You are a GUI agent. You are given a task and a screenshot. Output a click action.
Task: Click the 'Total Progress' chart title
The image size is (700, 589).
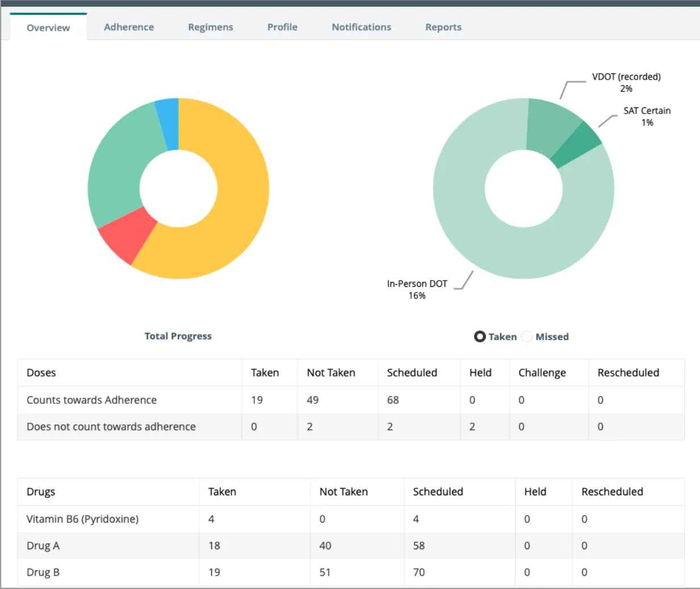[x=178, y=336]
